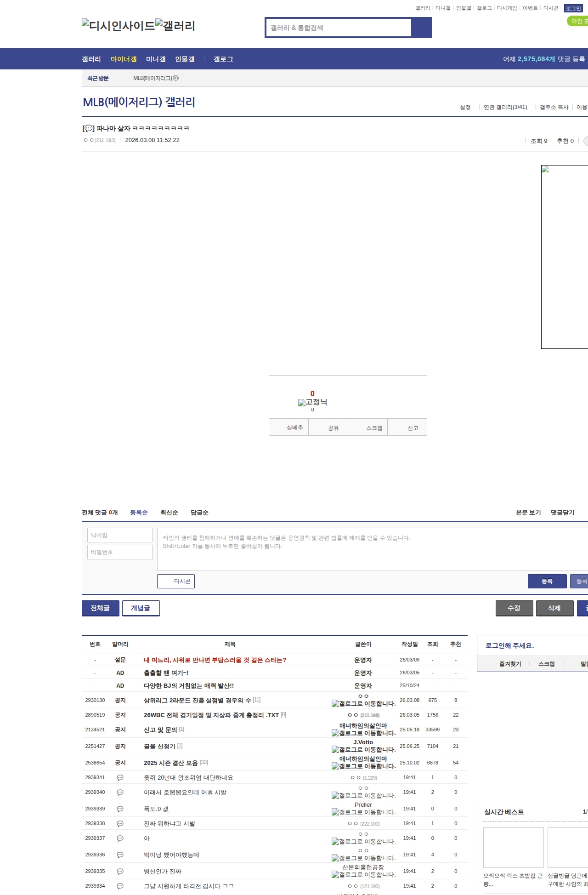Select 미니갤 in the blue navigation bar
The height and width of the screenshot is (895, 588).
156,59
